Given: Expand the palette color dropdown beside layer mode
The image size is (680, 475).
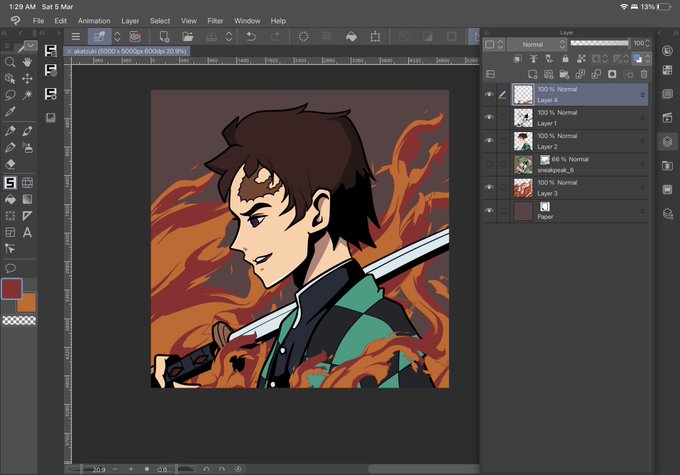Looking at the screenshot, I should tap(494, 44).
